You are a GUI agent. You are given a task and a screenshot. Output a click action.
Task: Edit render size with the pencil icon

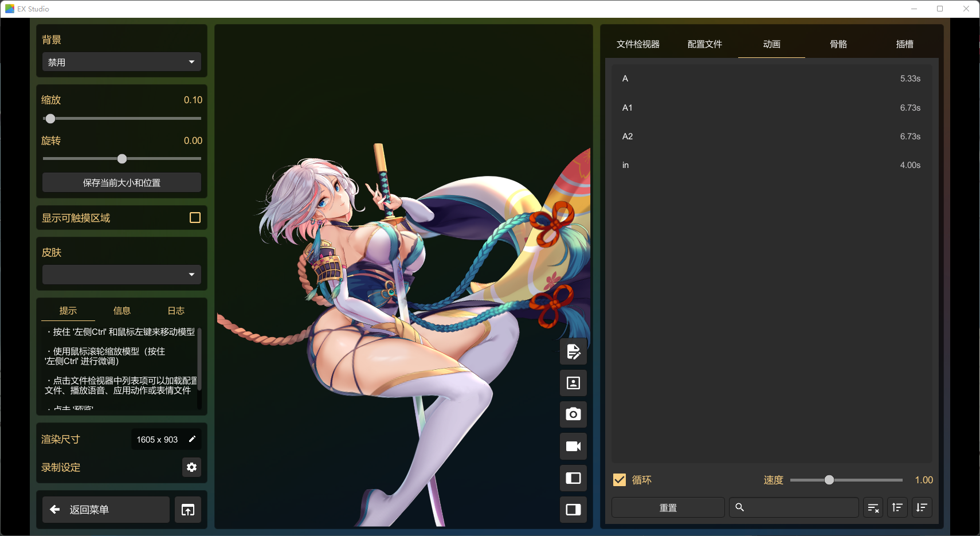click(x=193, y=439)
